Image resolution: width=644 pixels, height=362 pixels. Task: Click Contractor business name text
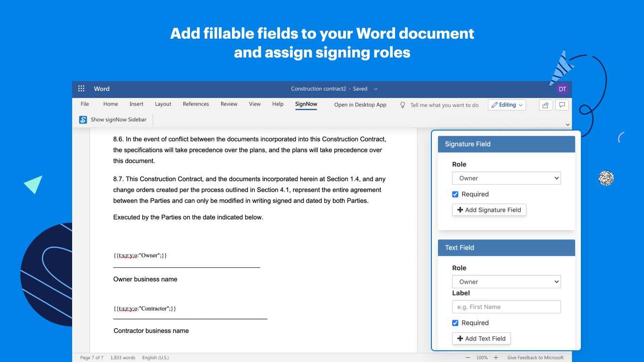click(151, 331)
